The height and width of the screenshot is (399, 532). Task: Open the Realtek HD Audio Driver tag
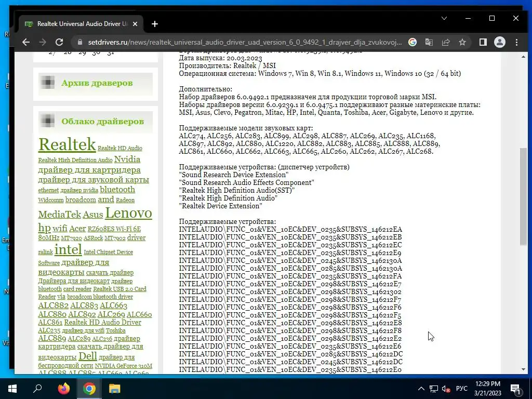(x=102, y=322)
